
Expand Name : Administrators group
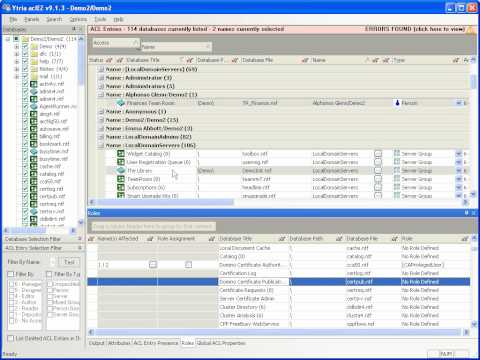pyautogui.click(x=101, y=86)
